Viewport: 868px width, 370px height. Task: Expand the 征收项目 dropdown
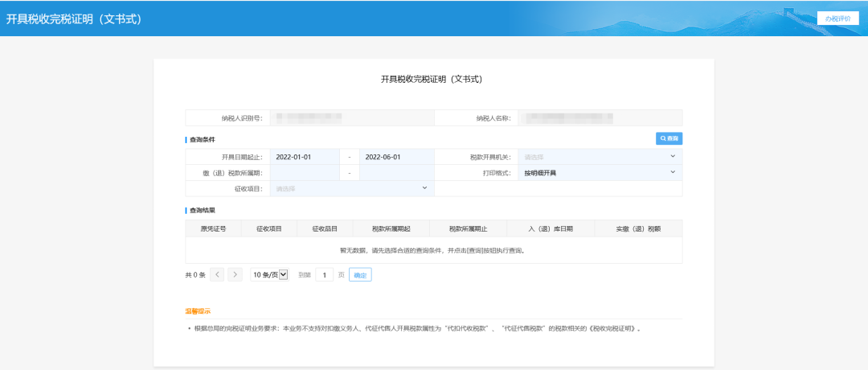click(351, 189)
